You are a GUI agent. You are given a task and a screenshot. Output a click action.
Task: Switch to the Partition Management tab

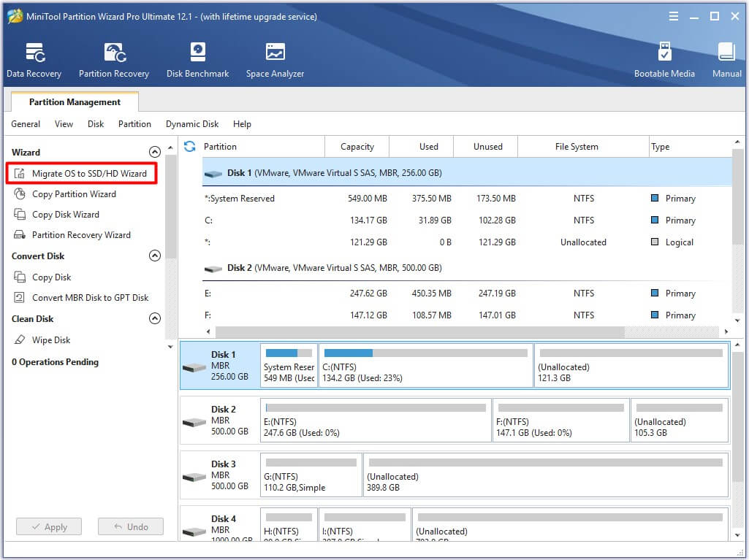pyautogui.click(x=75, y=101)
